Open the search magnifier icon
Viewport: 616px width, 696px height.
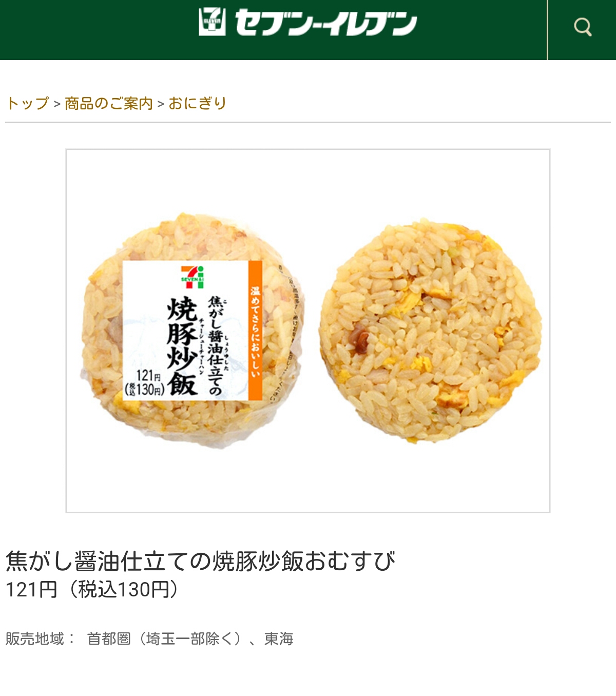click(x=582, y=27)
